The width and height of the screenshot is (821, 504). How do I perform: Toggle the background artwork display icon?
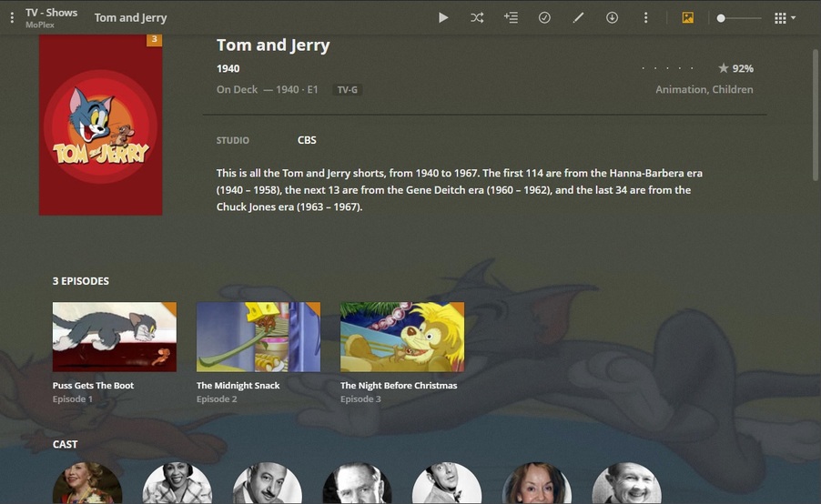coord(687,18)
